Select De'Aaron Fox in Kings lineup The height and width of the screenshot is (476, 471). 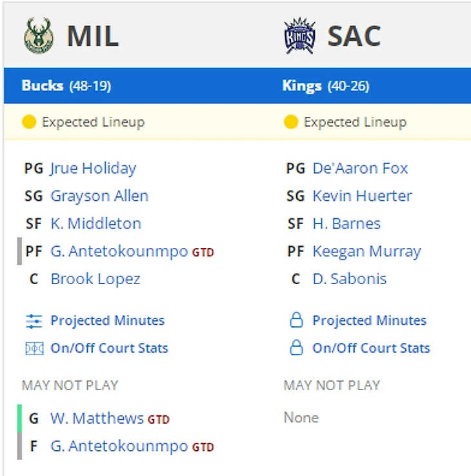[x=360, y=169]
